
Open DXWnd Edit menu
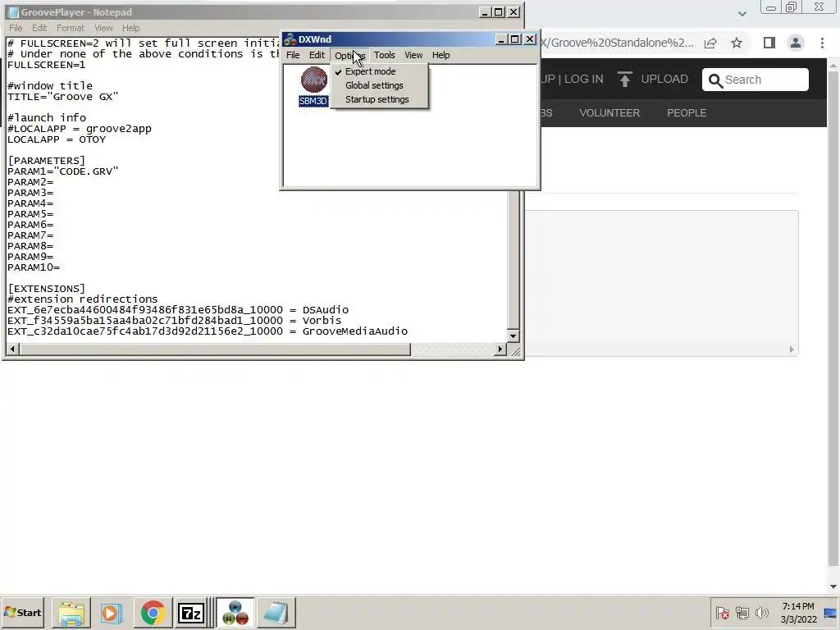tap(317, 55)
